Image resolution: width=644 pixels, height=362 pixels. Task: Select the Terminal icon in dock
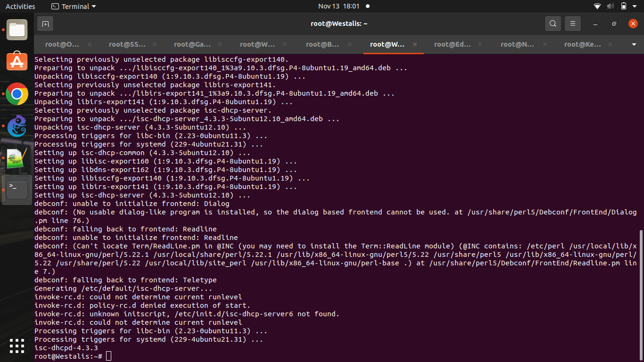[17, 190]
